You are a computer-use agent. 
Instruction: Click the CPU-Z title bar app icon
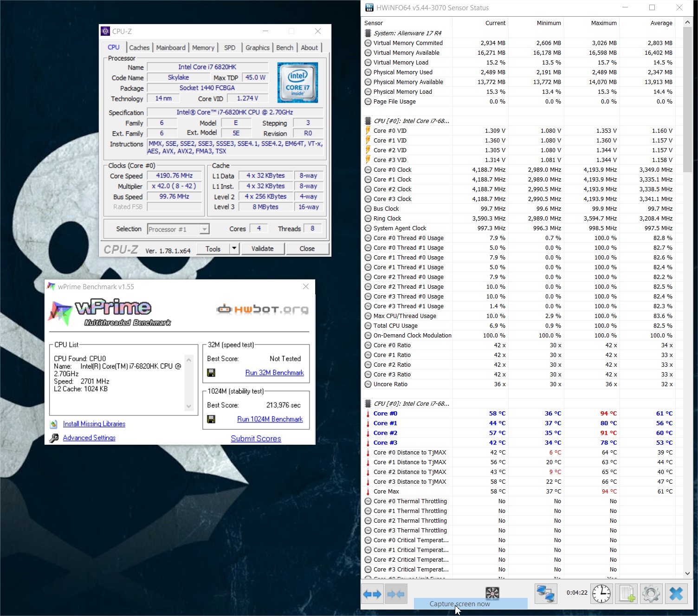[105, 32]
